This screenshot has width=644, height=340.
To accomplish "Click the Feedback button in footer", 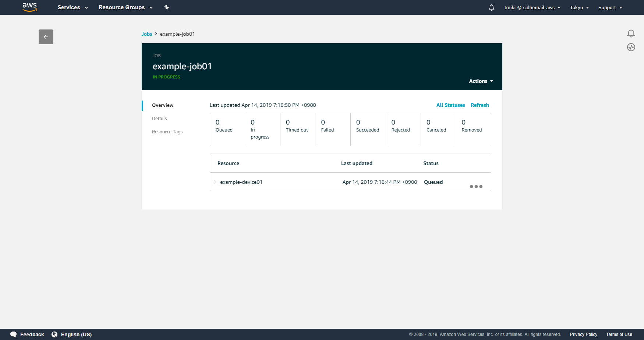I will 32,334.
